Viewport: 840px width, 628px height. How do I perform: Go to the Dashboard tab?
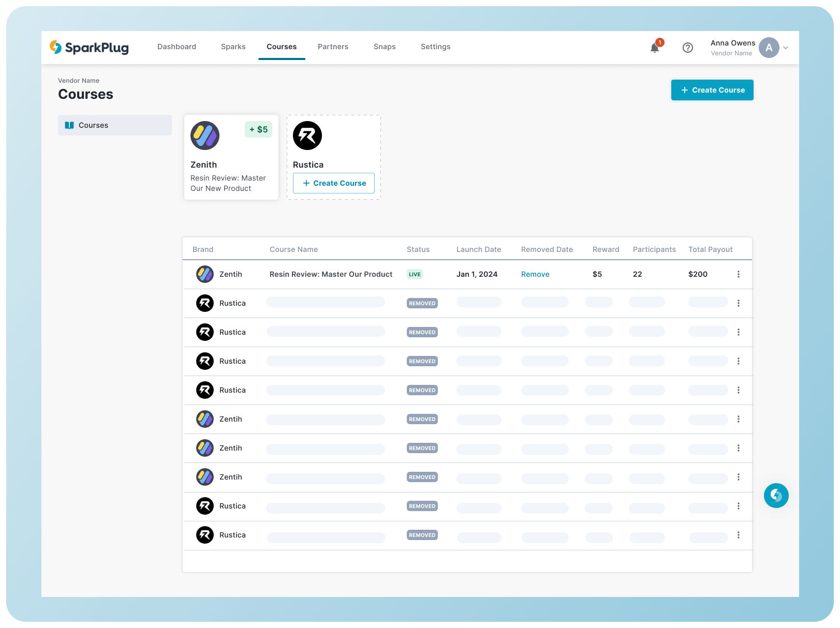point(177,47)
